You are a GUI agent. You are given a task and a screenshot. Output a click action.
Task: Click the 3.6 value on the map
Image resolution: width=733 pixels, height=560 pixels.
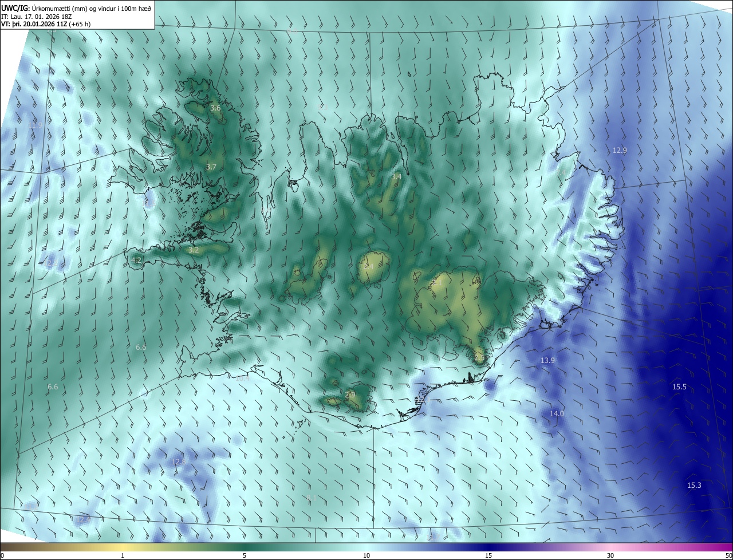[215, 108]
